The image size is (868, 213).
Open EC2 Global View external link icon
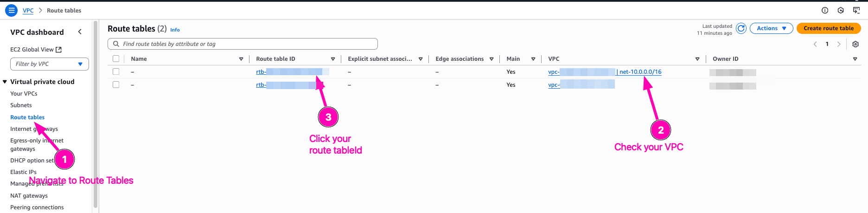coord(59,50)
